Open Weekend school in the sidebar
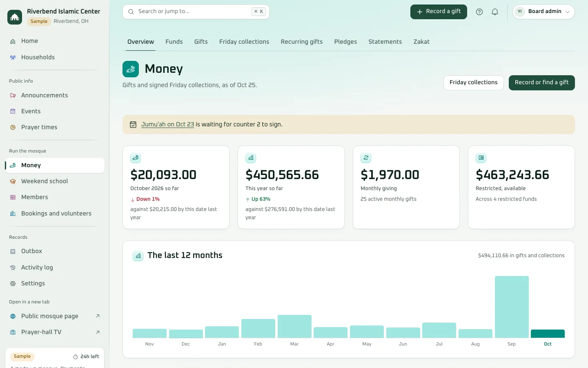The image size is (588, 368). [55, 181]
